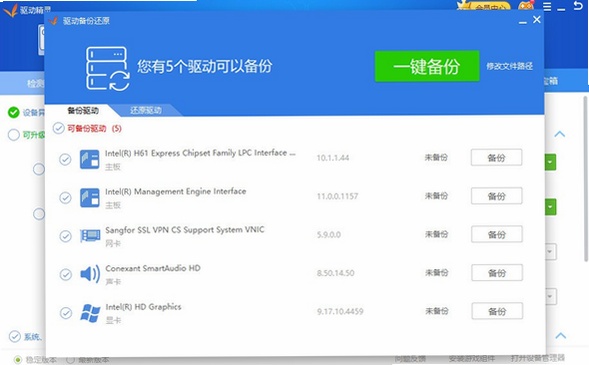Click the 打开设备管理器 link in the main window
Viewport: 589px width, 365px height.
click(538, 358)
